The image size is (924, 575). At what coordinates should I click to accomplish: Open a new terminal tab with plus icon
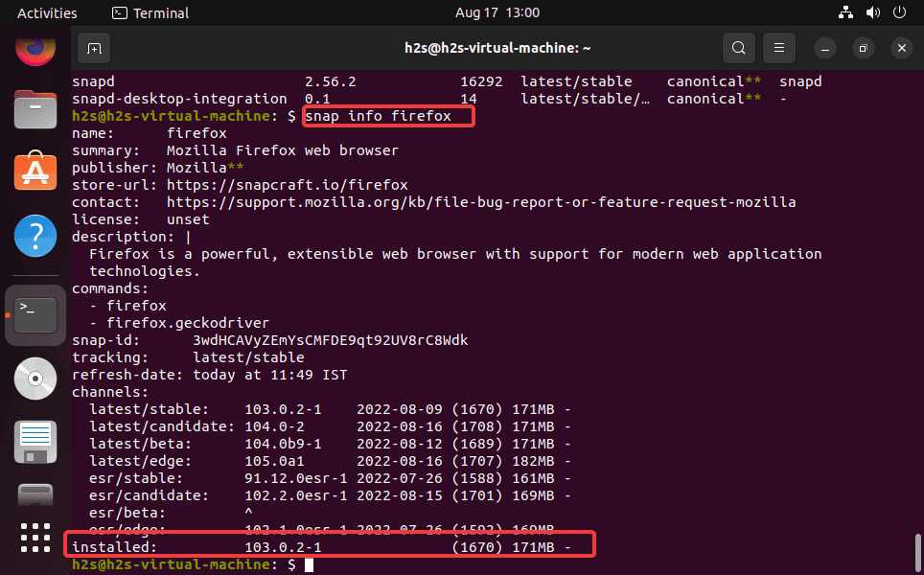(x=93, y=47)
